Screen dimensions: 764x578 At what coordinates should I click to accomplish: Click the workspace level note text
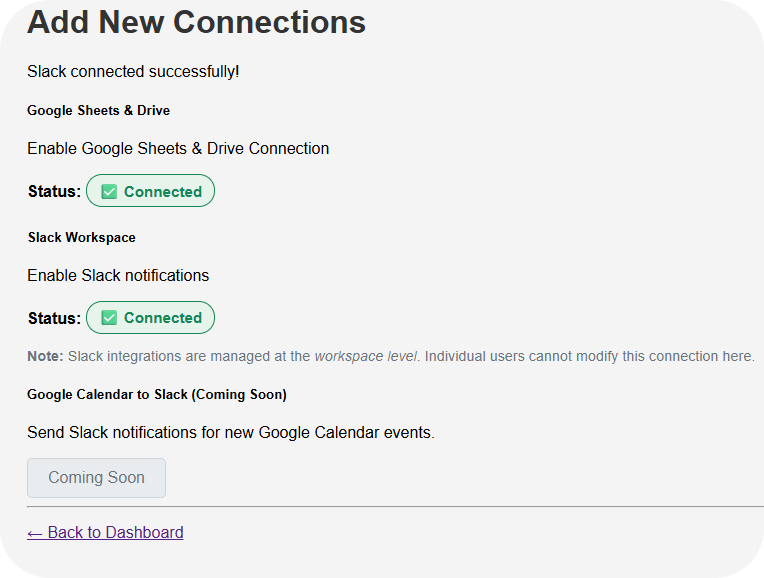[391, 356]
